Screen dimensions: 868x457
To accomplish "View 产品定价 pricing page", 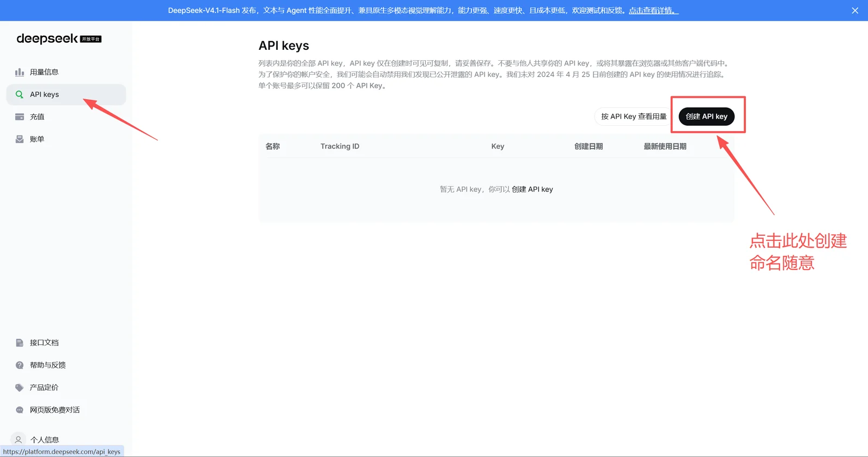I will [x=66, y=388].
